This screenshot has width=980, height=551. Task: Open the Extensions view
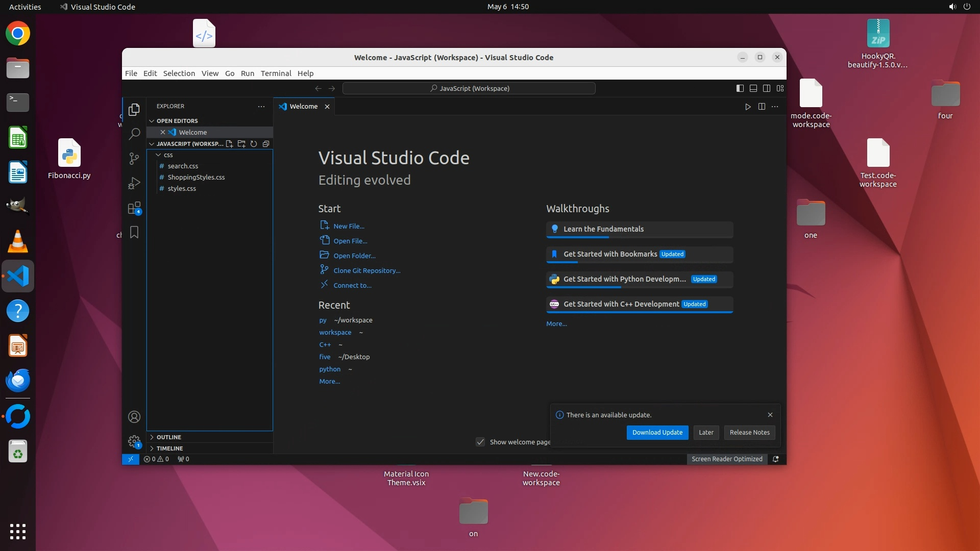(134, 208)
